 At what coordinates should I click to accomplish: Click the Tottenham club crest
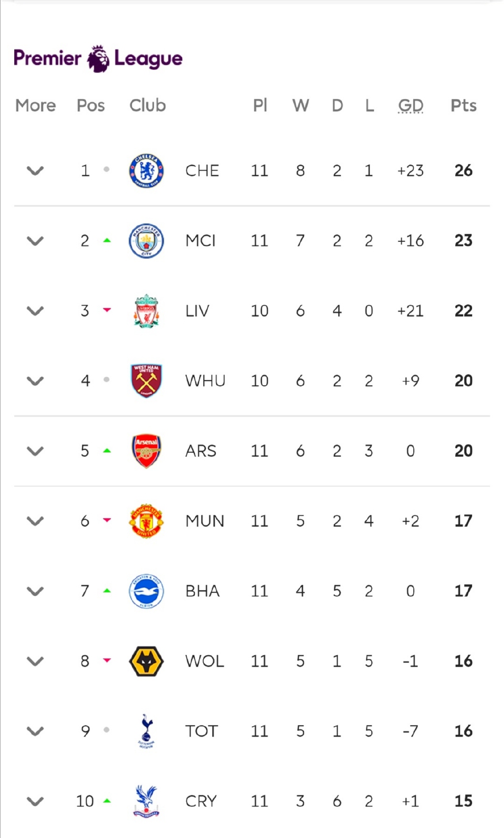click(x=146, y=731)
